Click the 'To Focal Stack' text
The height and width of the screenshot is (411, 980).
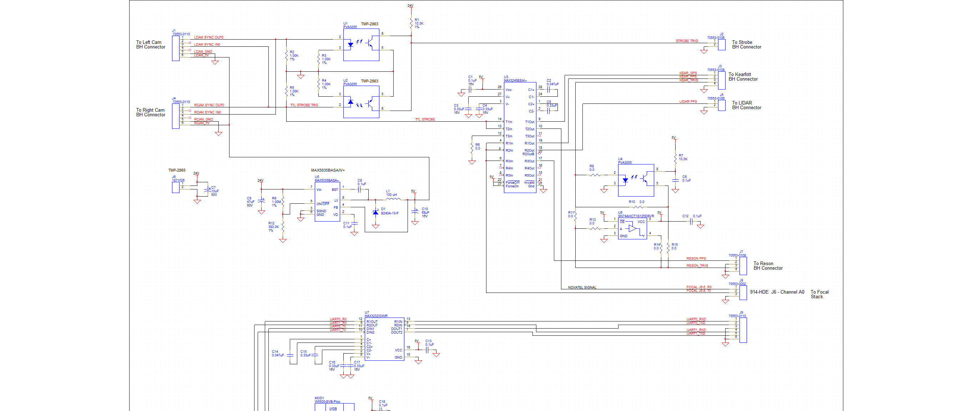pyautogui.click(x=819, y=294)
